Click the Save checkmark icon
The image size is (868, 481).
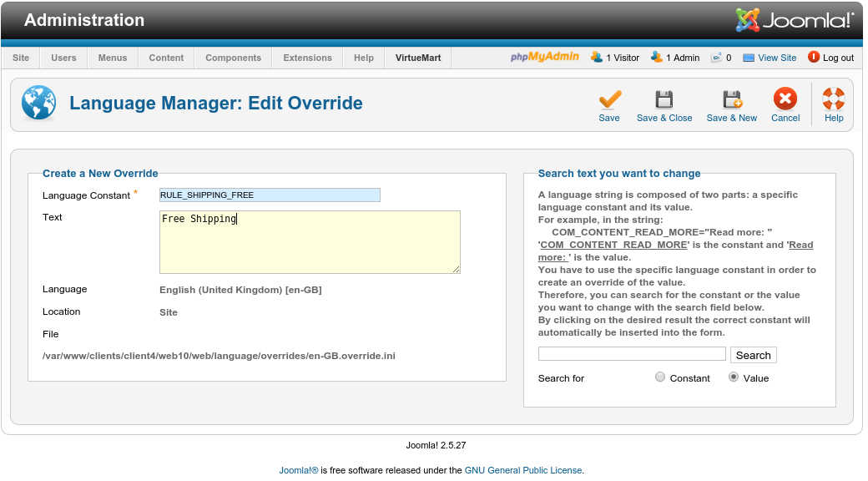point(609,100)
